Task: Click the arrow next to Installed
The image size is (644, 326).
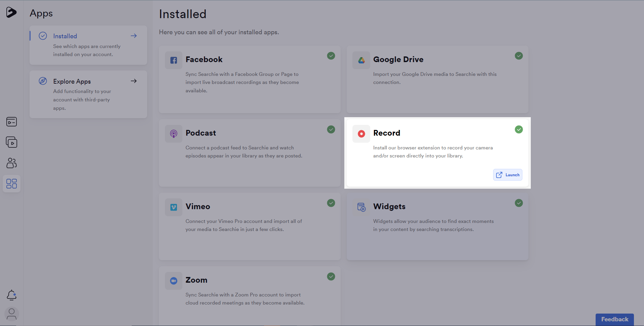Action: pyautogui.click(x=134, y=36)
